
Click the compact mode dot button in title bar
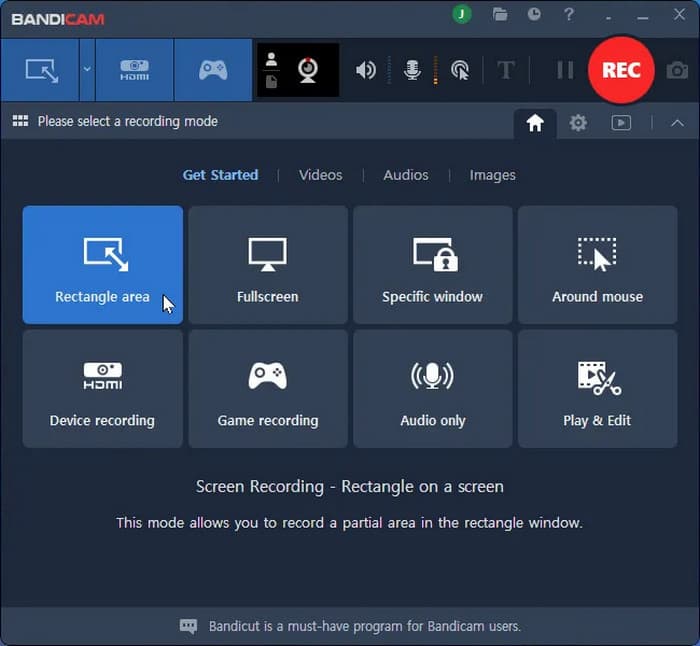pyautogui.click(x=608, y=18)
